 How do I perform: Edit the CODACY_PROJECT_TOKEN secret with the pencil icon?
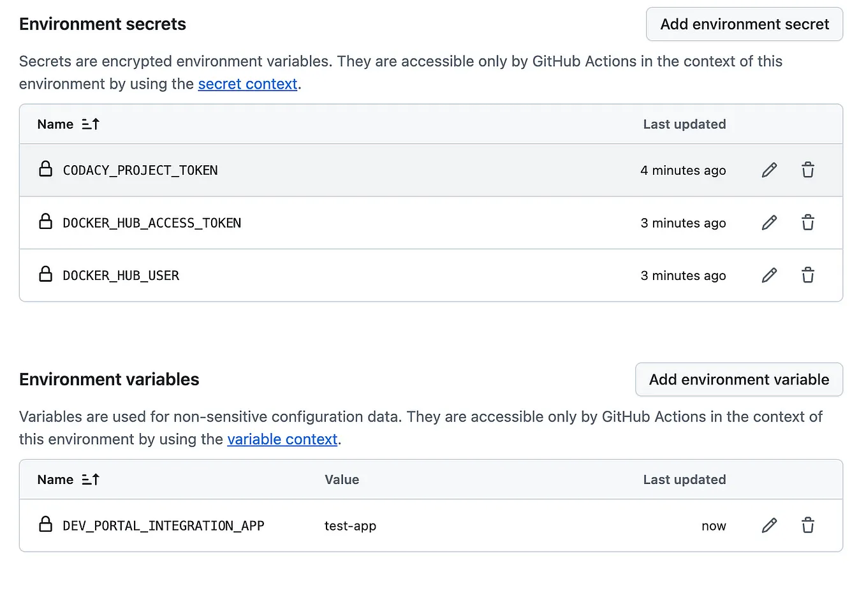coord(769,170)
